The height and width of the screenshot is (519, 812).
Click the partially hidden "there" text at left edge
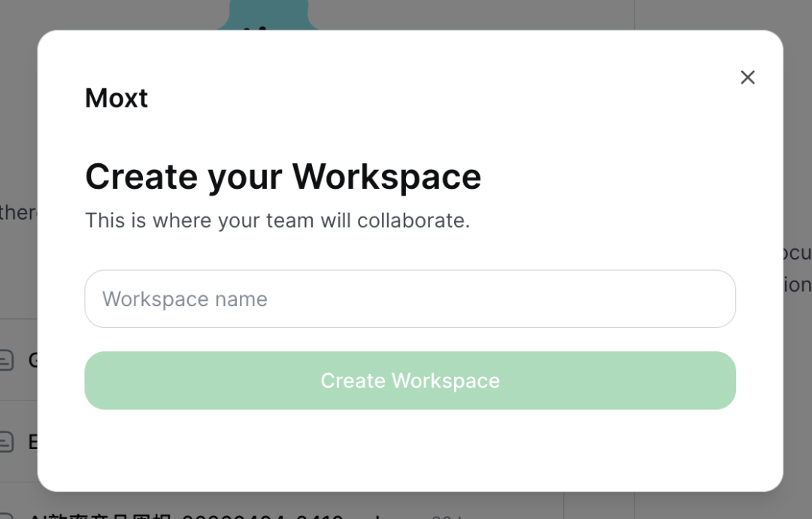pyautogui.click(x=18, y=212)
